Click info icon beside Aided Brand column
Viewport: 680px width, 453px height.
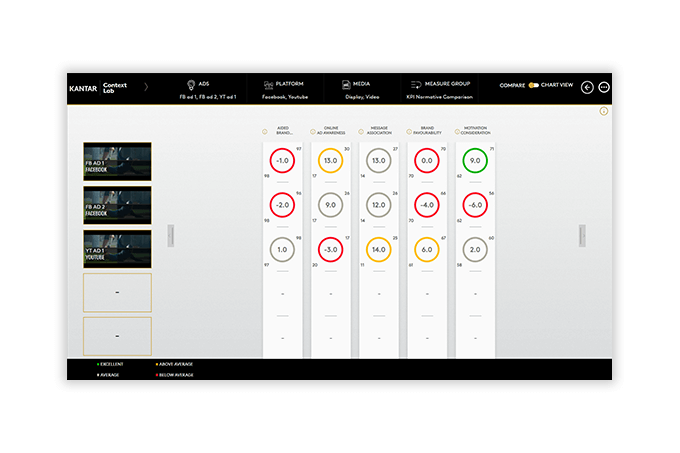coord(264,130)
